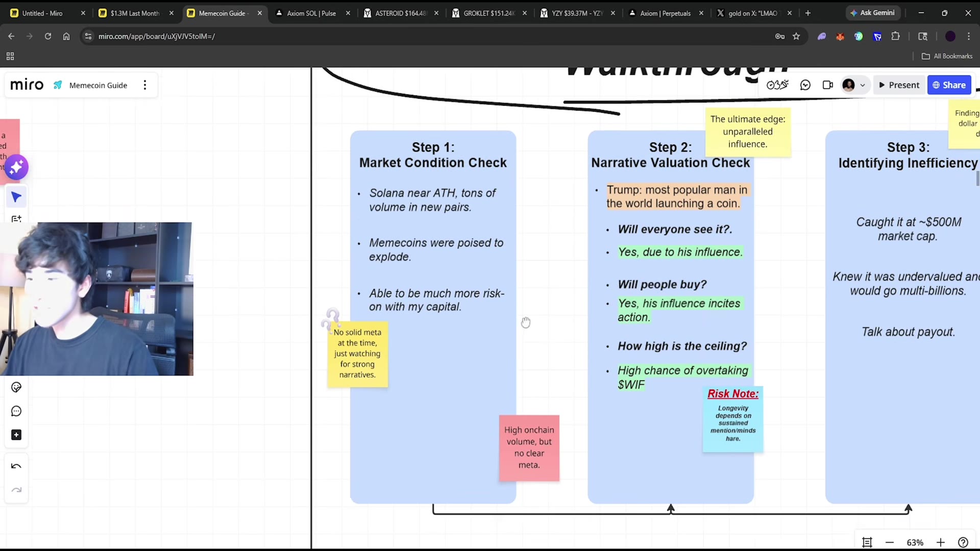The height and width of the screenshot is (551, 980).
Task: Redo the last undone action
Action: click(x=16, y=490)
